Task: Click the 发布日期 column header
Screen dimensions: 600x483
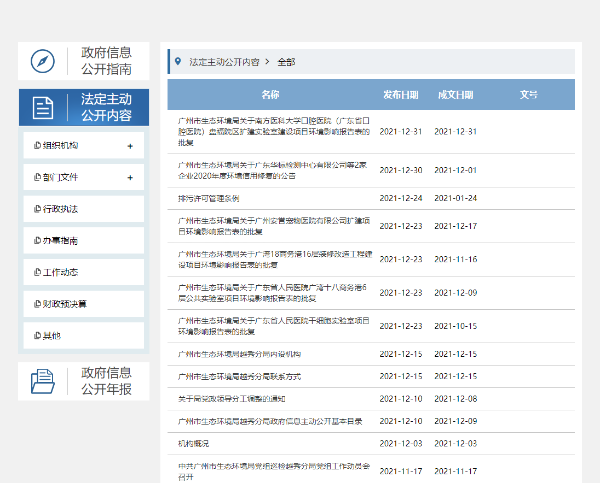Action: 401,95
